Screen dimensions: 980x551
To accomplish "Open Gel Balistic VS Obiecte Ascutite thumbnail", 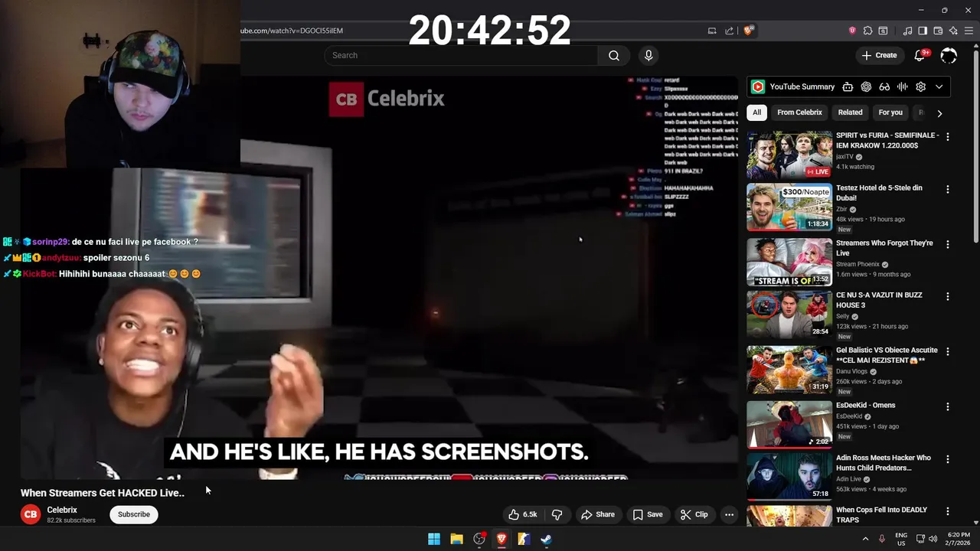I will pos(789,370).
